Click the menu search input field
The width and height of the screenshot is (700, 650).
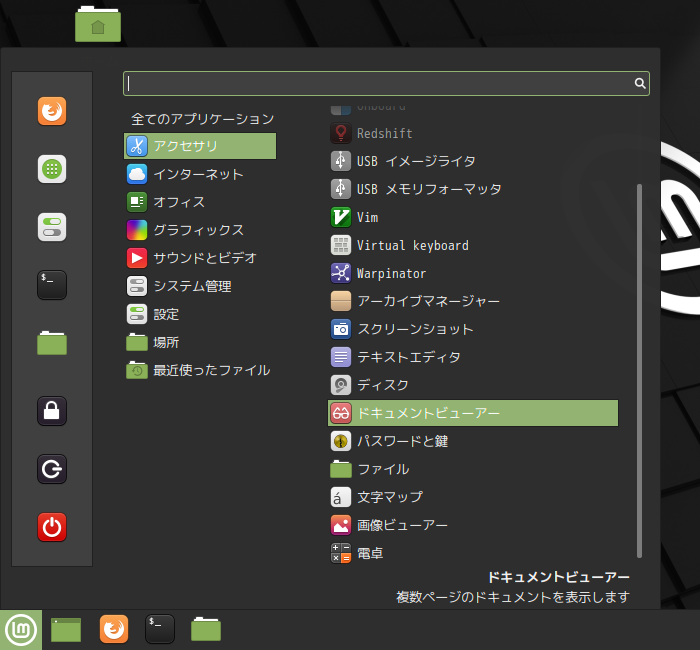(386, 83)
